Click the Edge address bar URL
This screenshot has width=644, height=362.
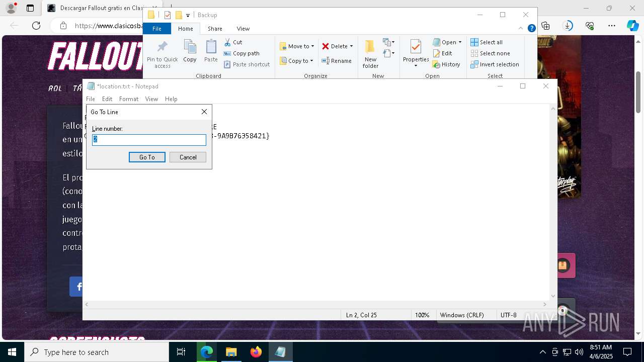pos(108,26)
